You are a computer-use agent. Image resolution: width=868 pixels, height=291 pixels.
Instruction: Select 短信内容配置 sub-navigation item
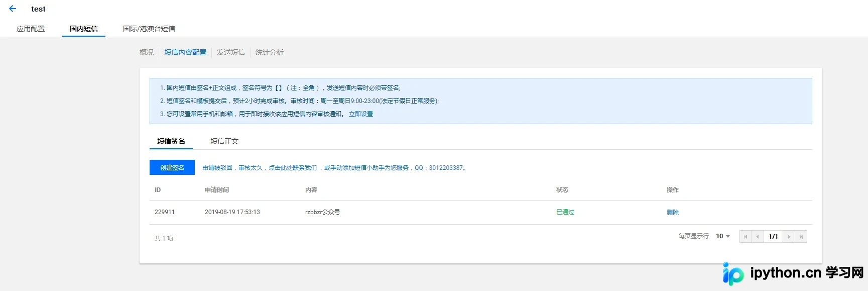pos(185,52)
